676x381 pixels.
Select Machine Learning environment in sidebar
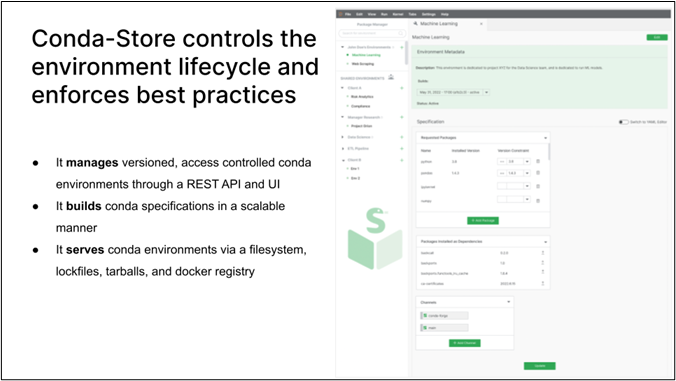tap(366, 55)
